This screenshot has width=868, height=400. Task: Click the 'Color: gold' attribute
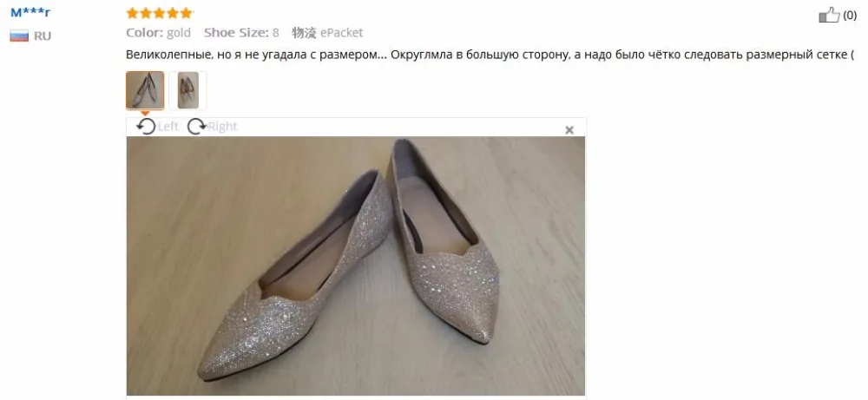pyautogui.click(x=158, y=33)
